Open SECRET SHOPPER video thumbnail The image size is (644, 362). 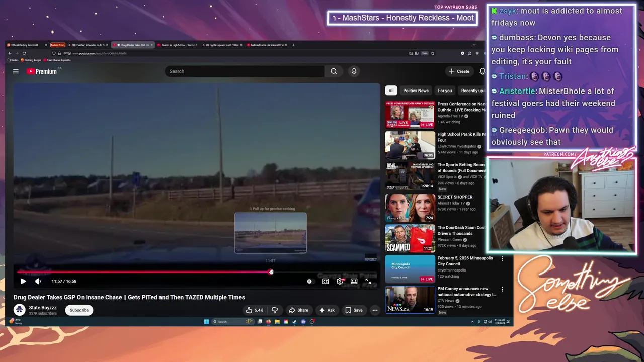[410, 208]
